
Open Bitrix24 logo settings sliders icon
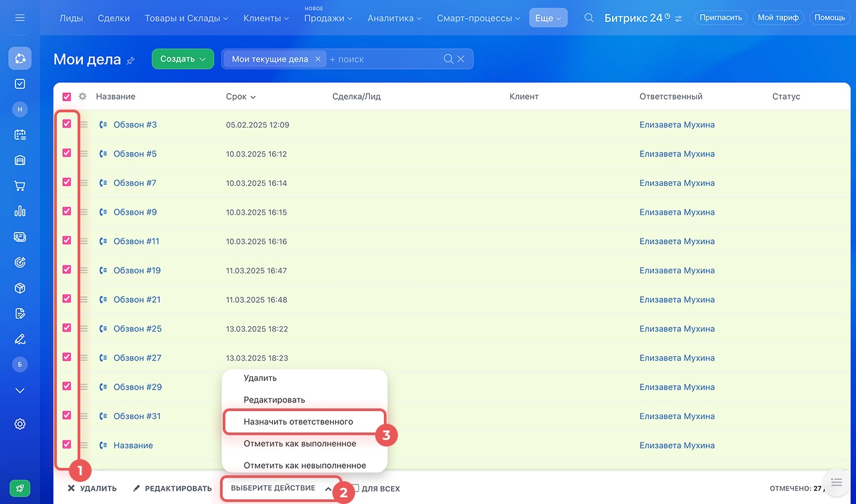click(x=679, y=19)
